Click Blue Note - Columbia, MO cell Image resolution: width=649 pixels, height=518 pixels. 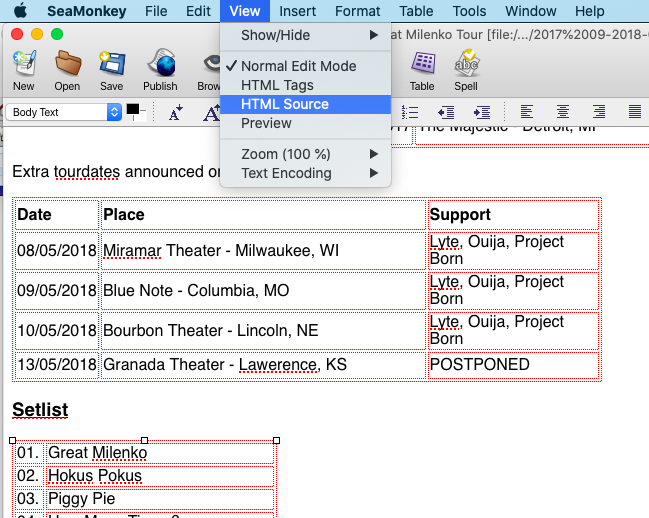pyautogui.click(x=263, y=290)
